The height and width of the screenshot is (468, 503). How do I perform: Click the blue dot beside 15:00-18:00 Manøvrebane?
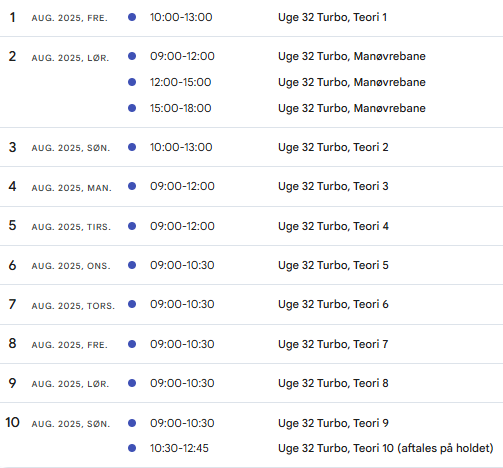pos(132,108)
